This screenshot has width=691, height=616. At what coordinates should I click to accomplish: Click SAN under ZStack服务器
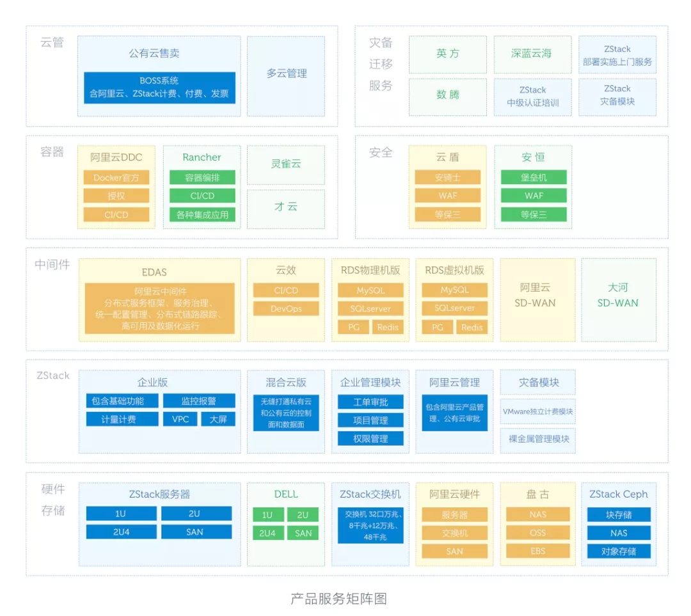click(196, 532)
